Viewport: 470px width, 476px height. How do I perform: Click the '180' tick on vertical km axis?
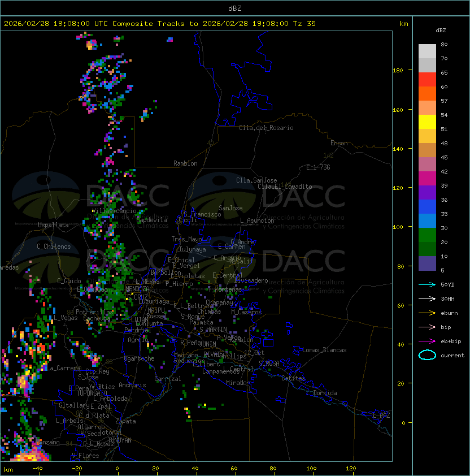click(398, 71)
